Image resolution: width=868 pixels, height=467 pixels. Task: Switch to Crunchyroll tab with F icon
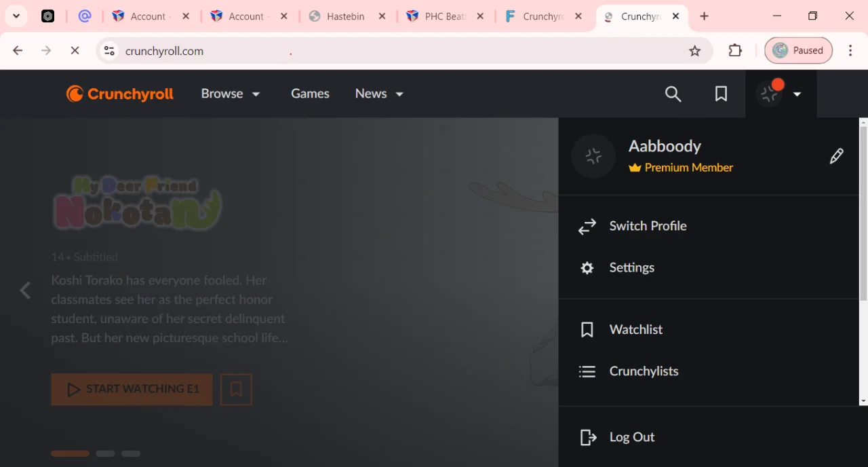point(542,16)
